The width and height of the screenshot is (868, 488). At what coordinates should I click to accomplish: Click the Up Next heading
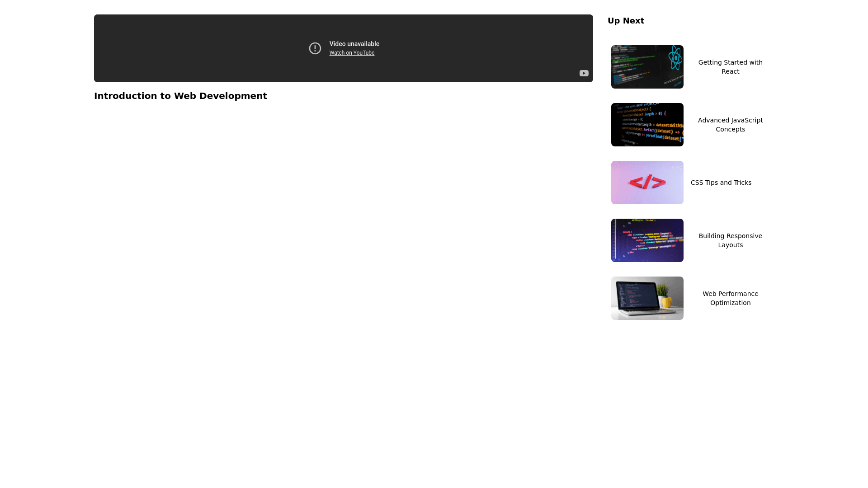[x=626, y=21]
